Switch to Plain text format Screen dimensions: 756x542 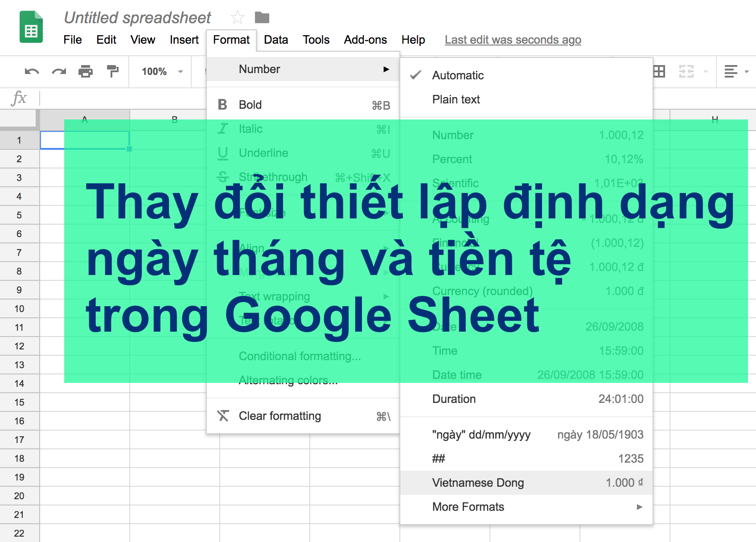456,99
